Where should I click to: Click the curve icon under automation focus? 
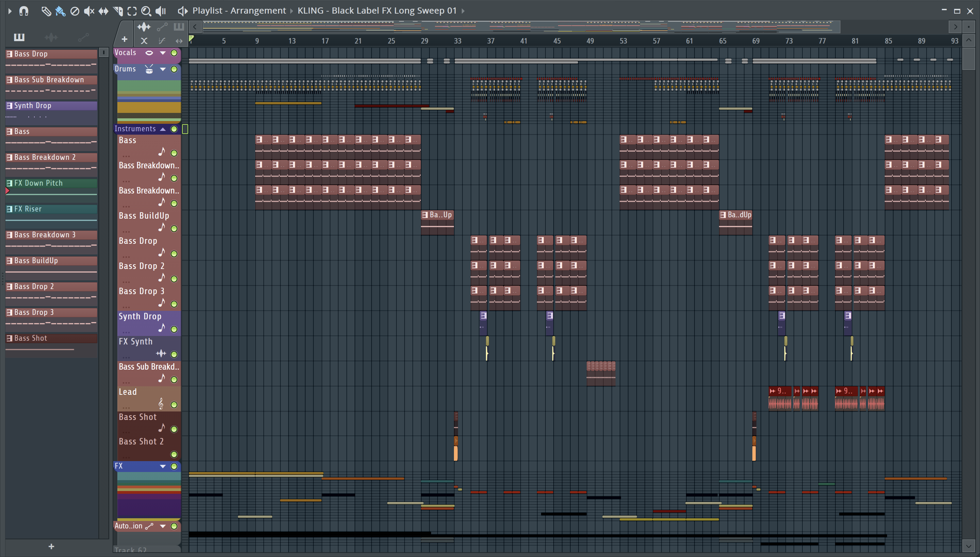[162, 40]
